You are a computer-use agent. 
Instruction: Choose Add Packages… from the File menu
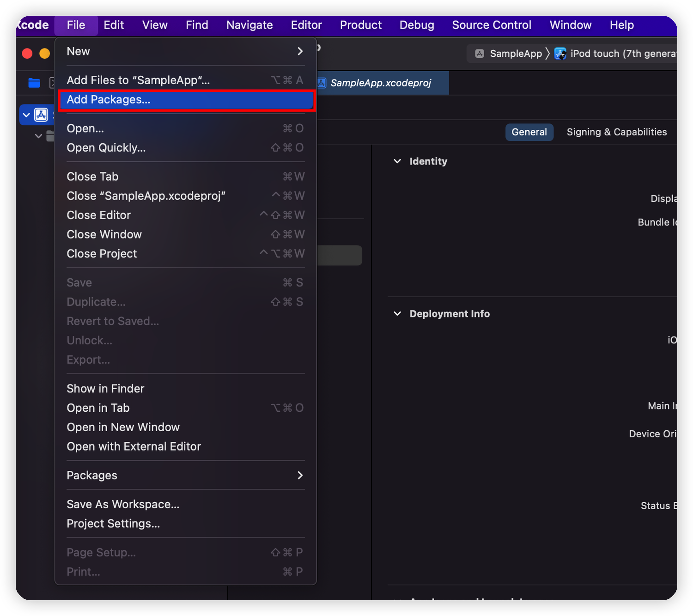click(x=186, y=100)
